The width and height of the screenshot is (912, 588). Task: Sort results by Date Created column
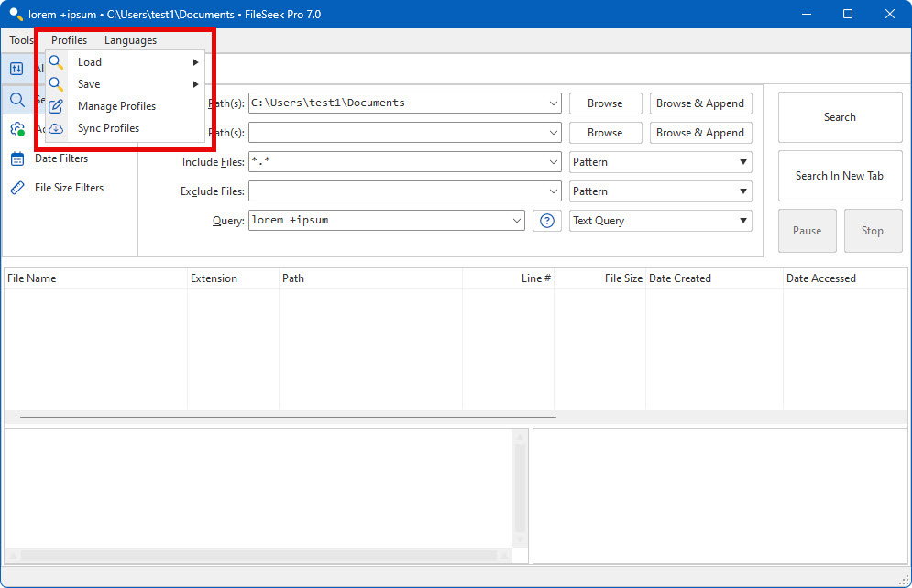714,278
